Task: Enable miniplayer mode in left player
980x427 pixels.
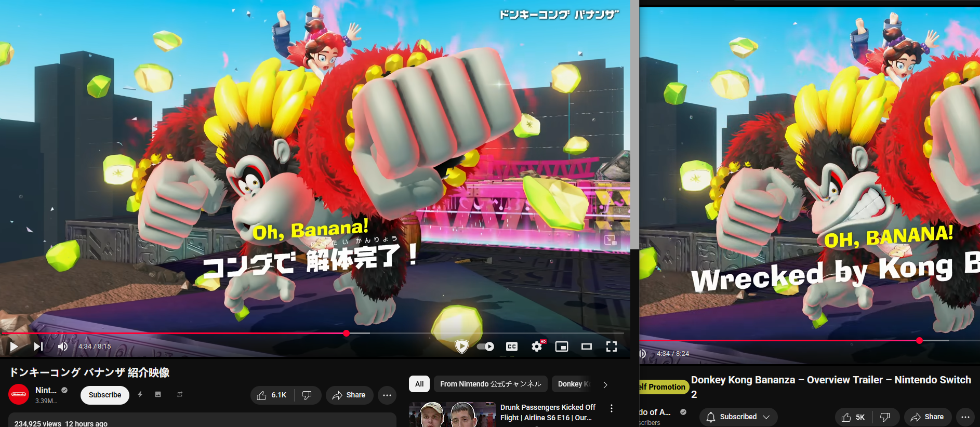Action: (562, 346)
